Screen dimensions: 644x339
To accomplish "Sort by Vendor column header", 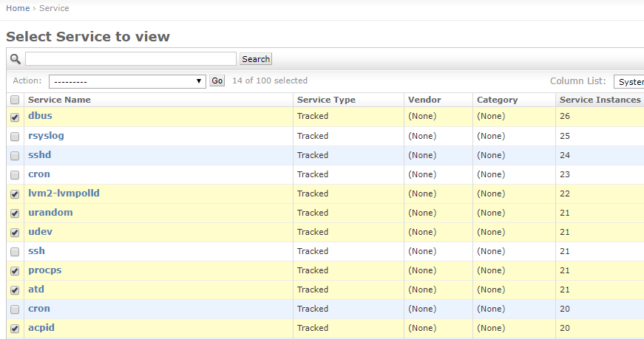I will [424, 100].
